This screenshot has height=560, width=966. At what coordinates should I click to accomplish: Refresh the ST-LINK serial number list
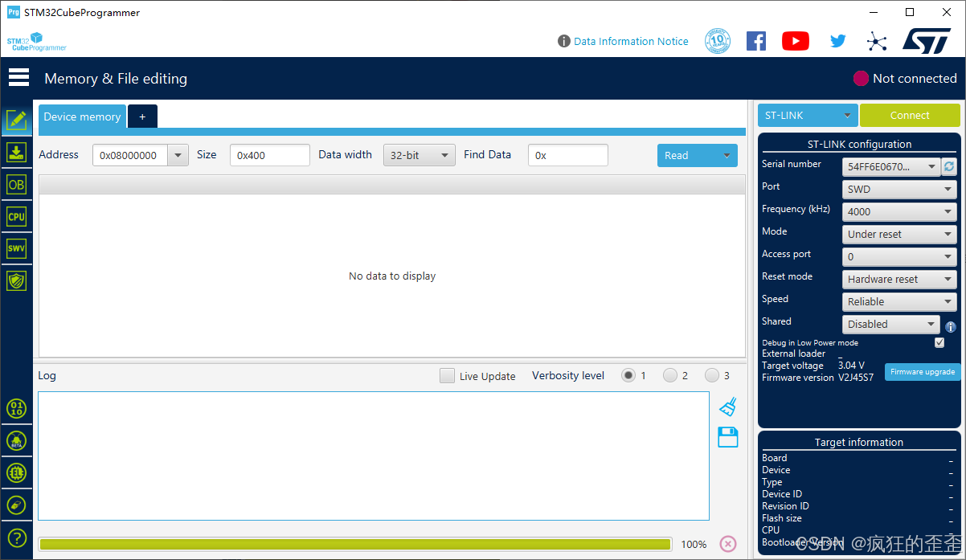coord(949,166)
